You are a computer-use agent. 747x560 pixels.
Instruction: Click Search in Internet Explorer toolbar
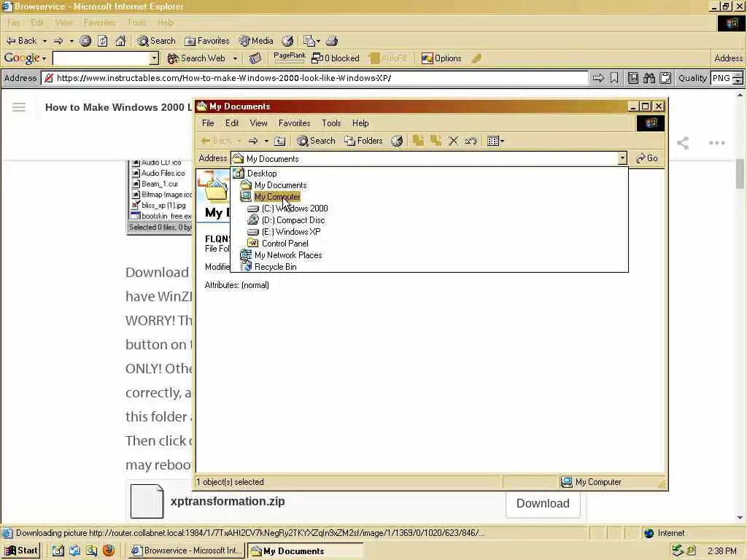(x=156, y=41)
